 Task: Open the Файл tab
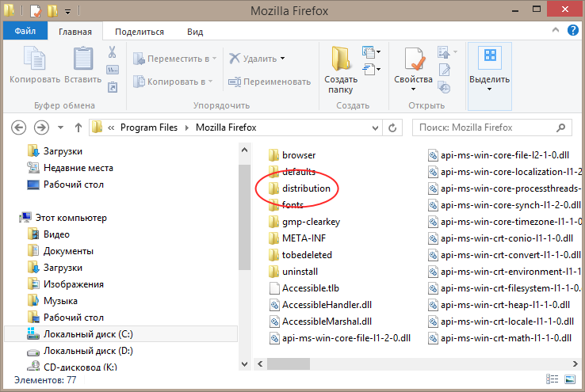tap(25, 31)
